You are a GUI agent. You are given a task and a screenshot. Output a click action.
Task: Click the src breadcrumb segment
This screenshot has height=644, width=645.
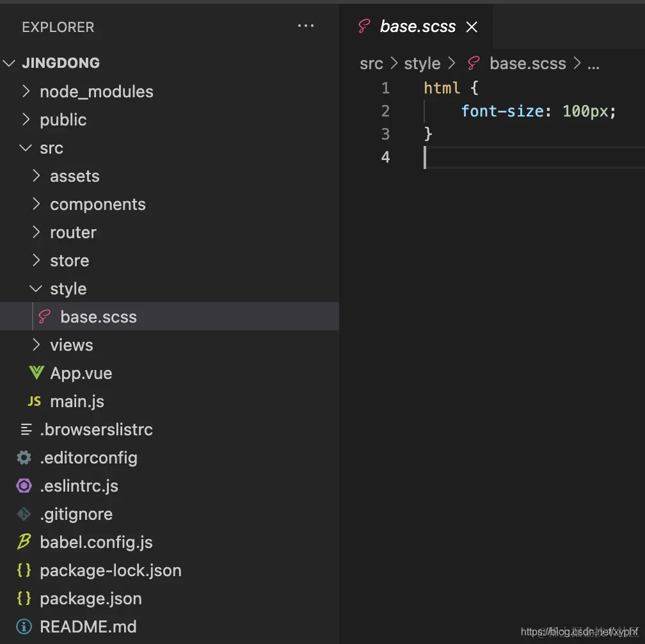[x=371, y=64]
